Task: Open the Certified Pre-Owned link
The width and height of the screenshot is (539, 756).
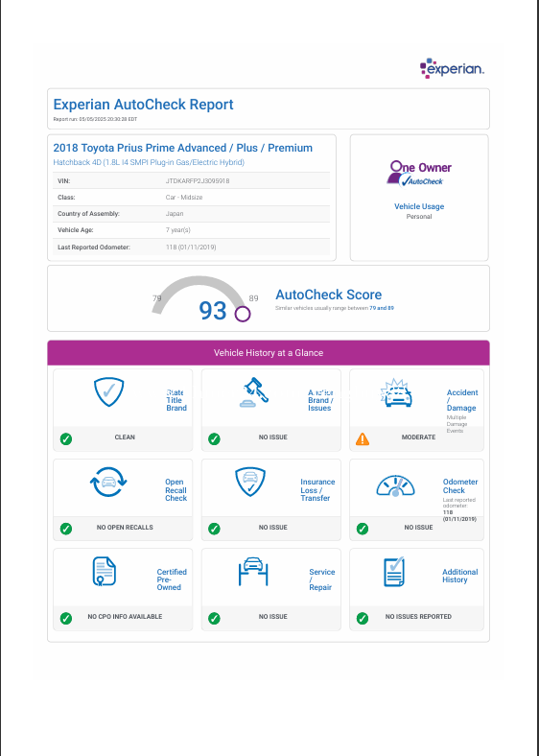Action: pos(172,579)
